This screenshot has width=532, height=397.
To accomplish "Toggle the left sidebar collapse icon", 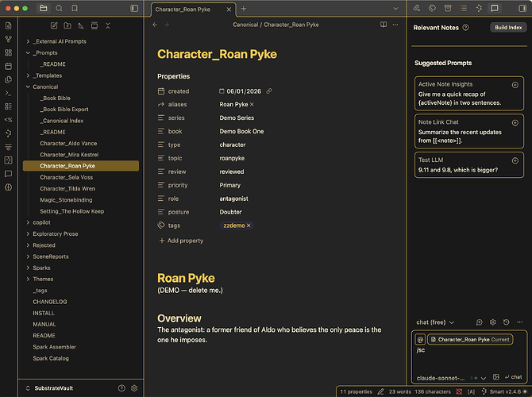I will tap(134, 8).
